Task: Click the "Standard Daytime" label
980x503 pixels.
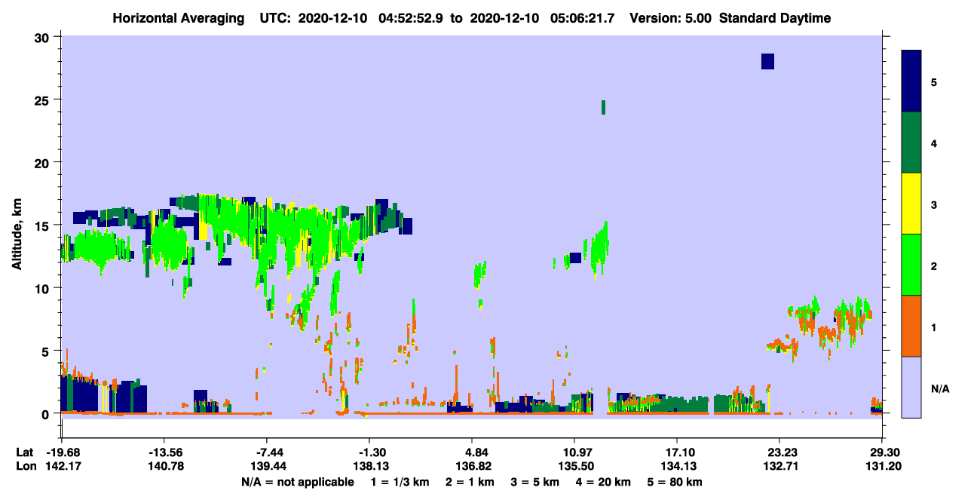Action: click(x=775, y=18)
